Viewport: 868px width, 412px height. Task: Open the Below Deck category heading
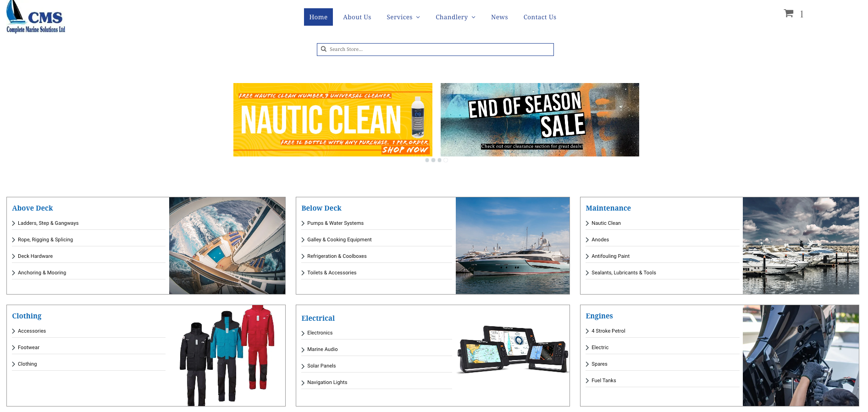321,208
